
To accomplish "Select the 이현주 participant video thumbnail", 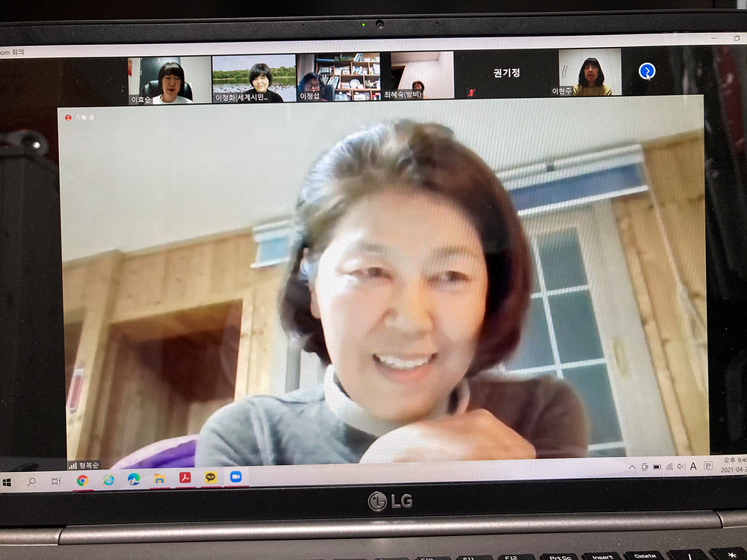I will (590, 72).
